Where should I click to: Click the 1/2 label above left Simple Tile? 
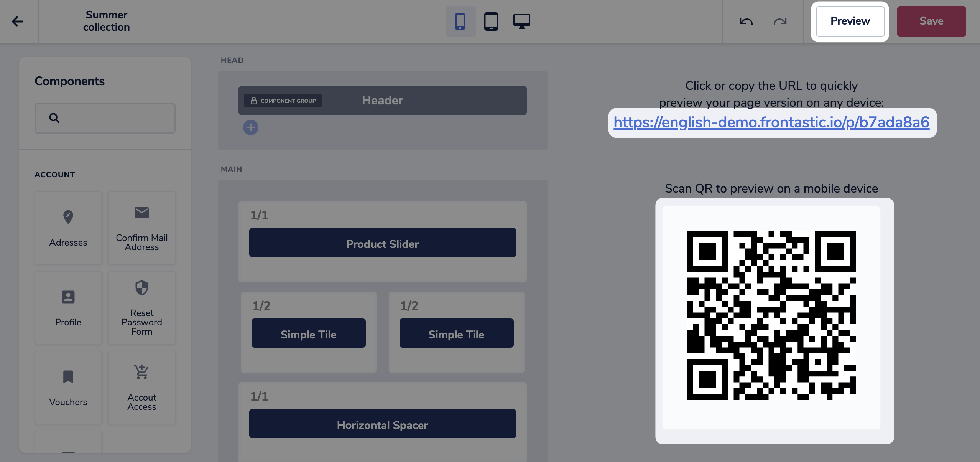pyautogui.click(x=261, y=306)
